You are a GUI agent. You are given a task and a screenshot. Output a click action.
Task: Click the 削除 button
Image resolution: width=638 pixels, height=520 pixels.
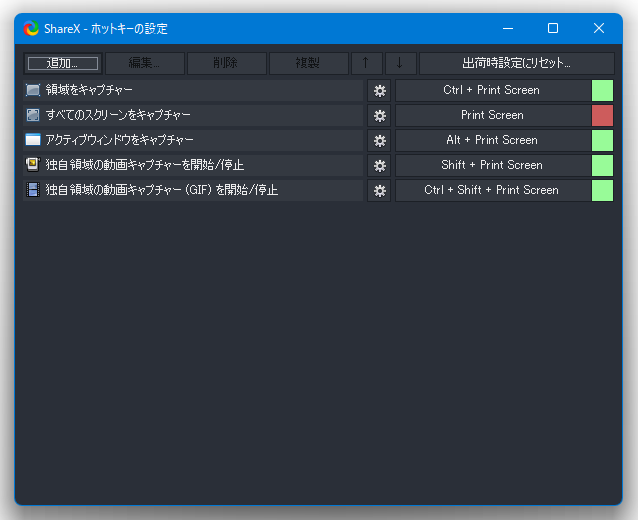pos(227,63)
